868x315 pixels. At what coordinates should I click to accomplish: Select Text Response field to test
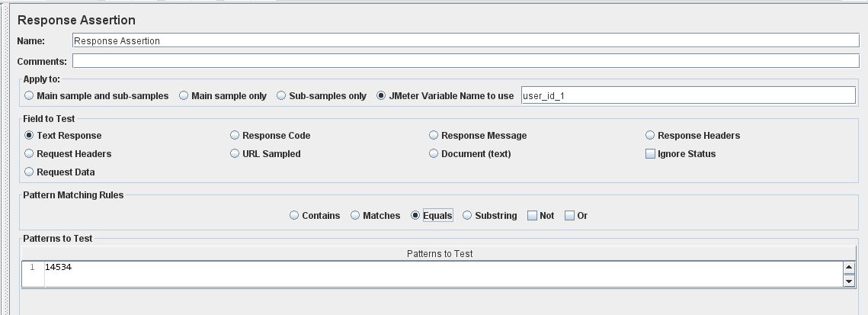(x=30, y=136)
